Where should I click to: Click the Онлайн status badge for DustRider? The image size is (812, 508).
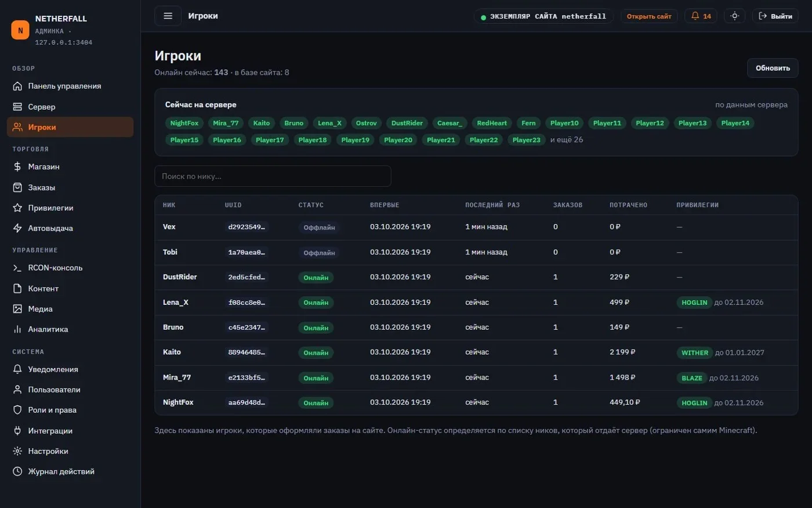coord(316,278)
